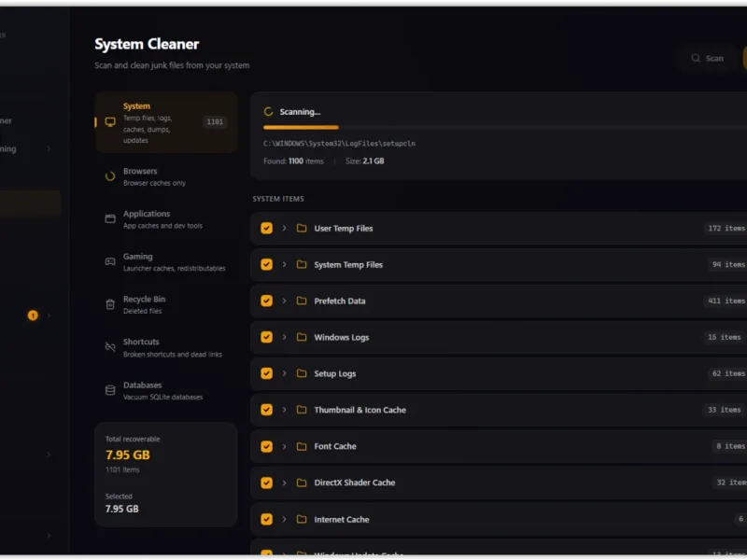
Task: Click the System Temp Files folder icon
Action: click(302, 264)
